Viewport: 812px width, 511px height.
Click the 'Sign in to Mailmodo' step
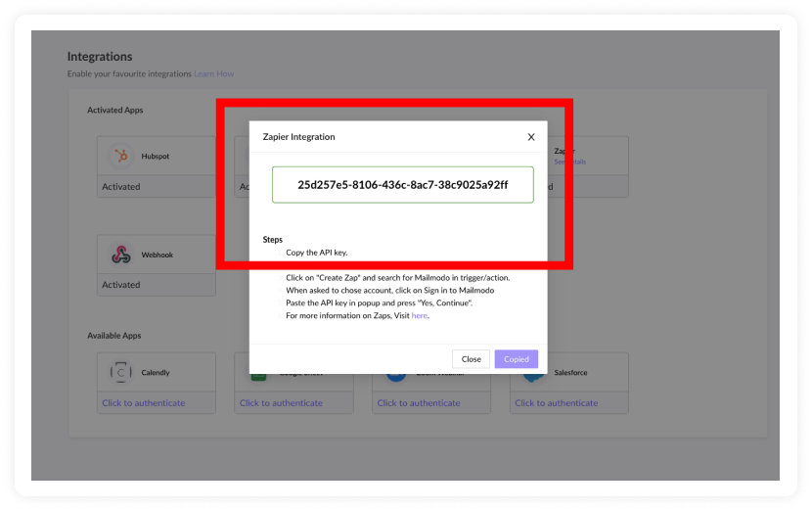coord(390,290)
